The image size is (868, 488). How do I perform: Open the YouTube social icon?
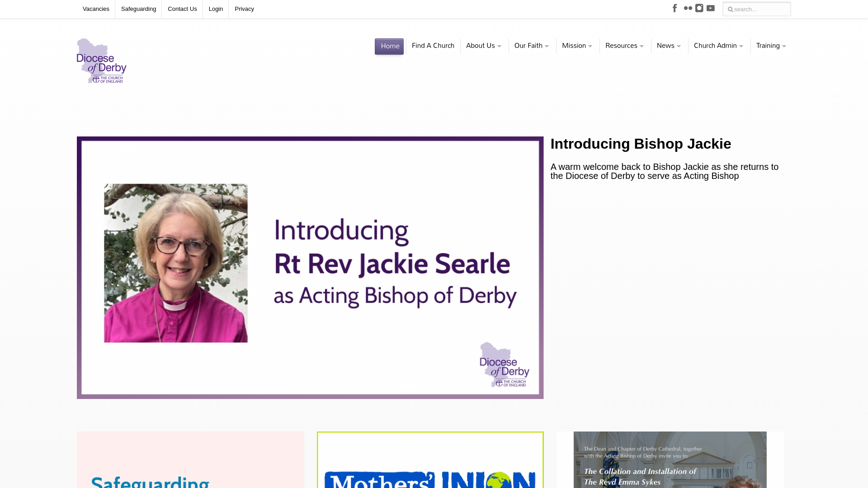coord(711,8)
